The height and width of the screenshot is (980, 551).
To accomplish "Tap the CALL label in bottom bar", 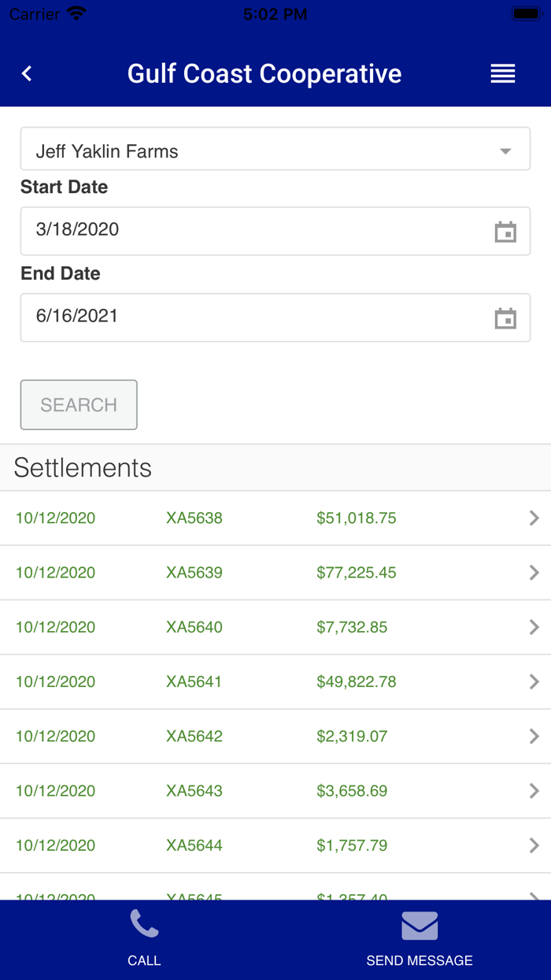I will (x=144, y=960).
